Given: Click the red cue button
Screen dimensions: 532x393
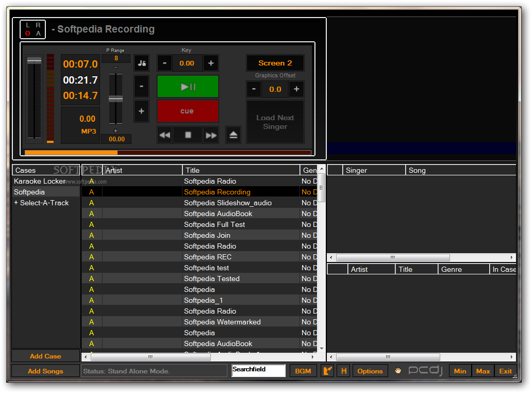Looking at the screenshot, I should pyautogui.click(x=188, y=111).
